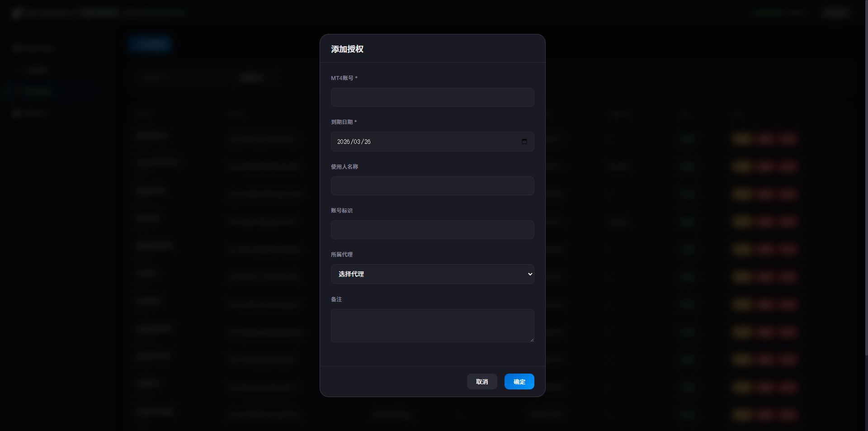Click the 确定 confirm button
The height and width of the screenshot is (431, 868).
(519, 382)
